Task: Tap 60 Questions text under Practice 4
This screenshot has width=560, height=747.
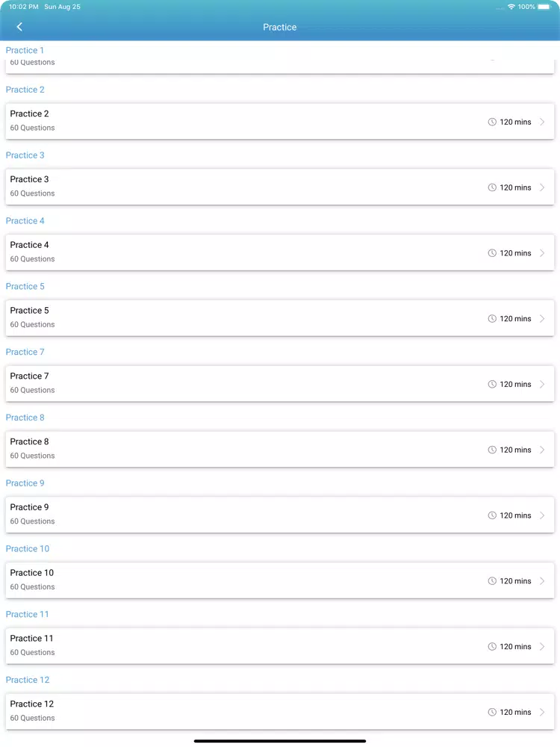Action: 32,259
